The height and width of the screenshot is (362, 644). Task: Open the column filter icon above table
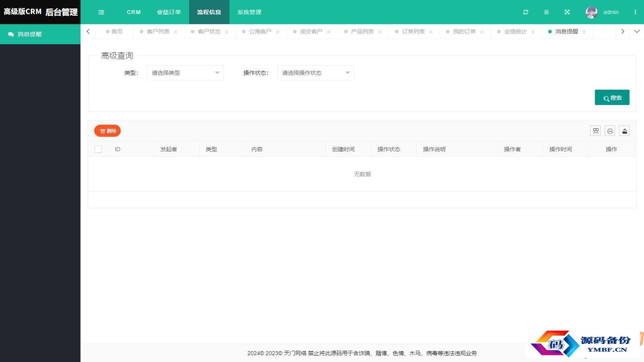(596, 131)
